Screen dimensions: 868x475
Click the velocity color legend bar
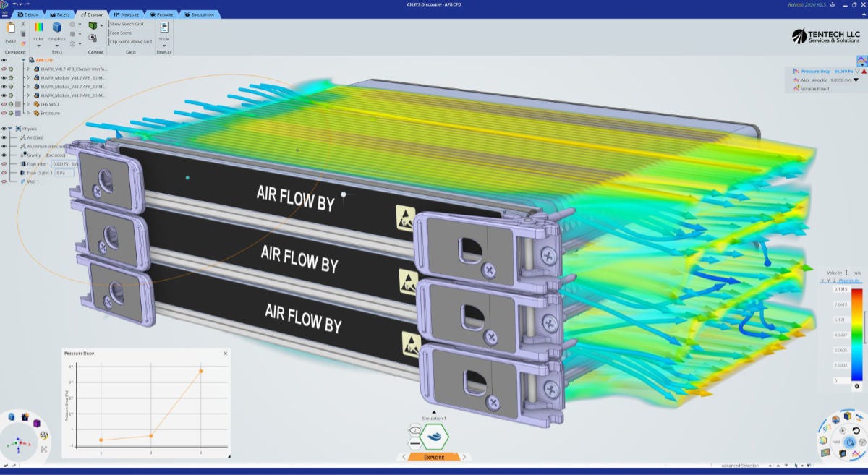856,334
